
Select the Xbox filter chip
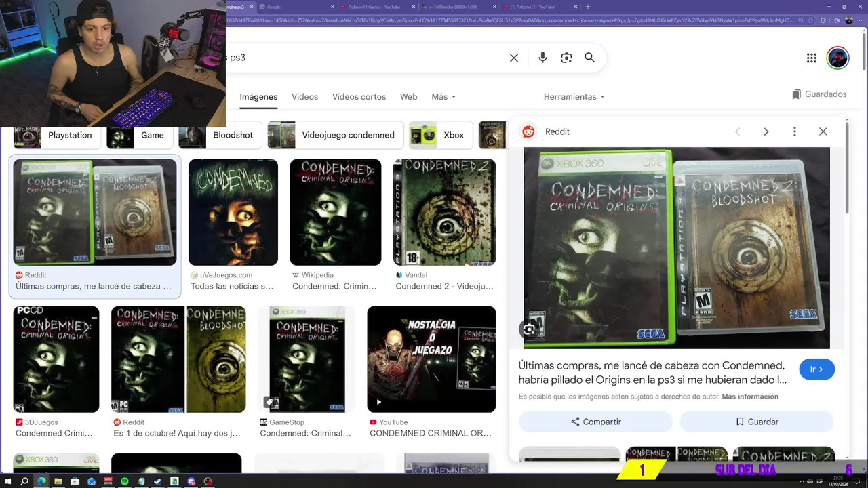point(441,135)
